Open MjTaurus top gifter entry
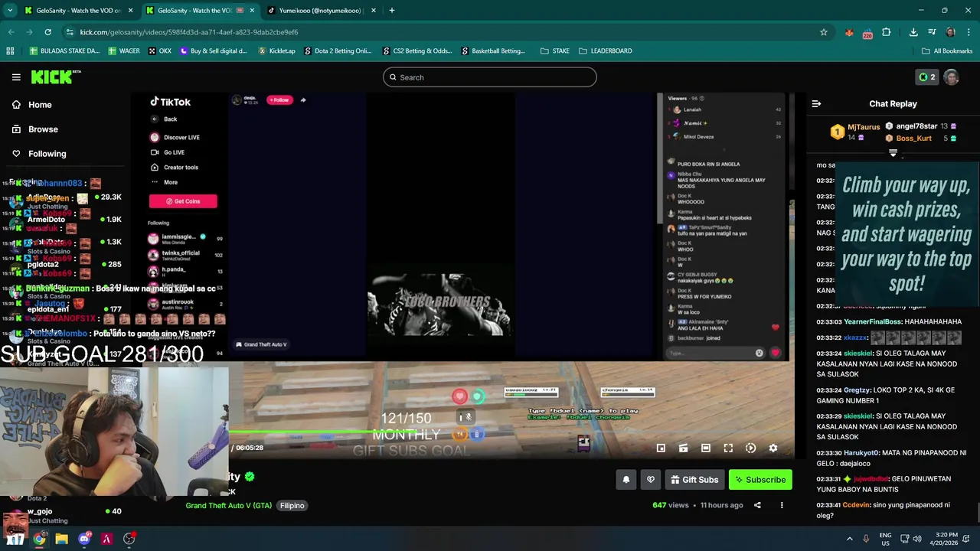980x551 pixels. tap(855, 132)
